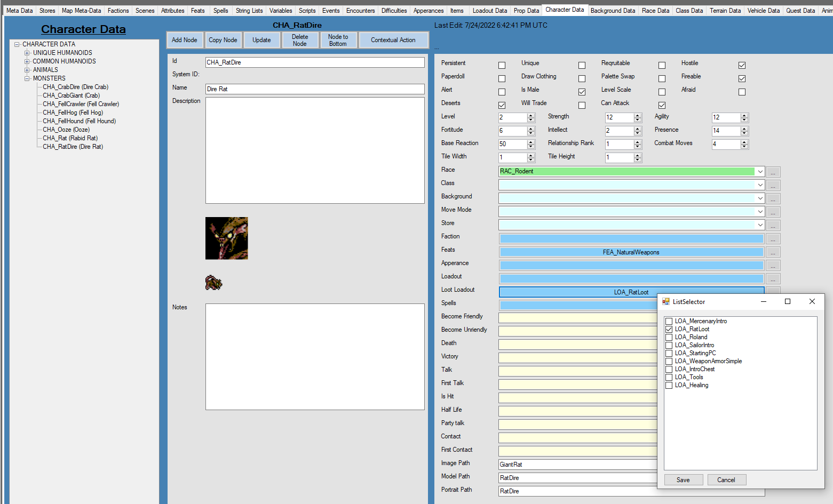The image size is (833, 504).
Task: Click the ellipsis button beside Loadout
Action: point(773,279)
